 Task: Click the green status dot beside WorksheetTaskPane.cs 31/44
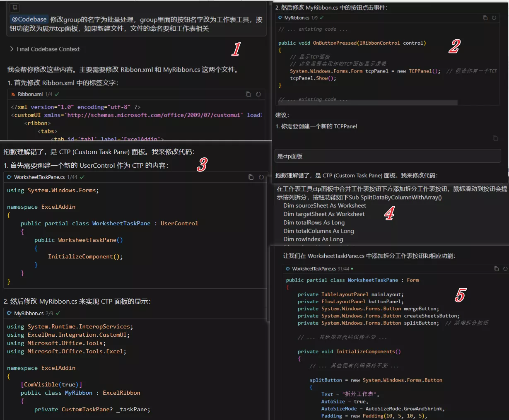pyautogui.click(x=352, y=269)
